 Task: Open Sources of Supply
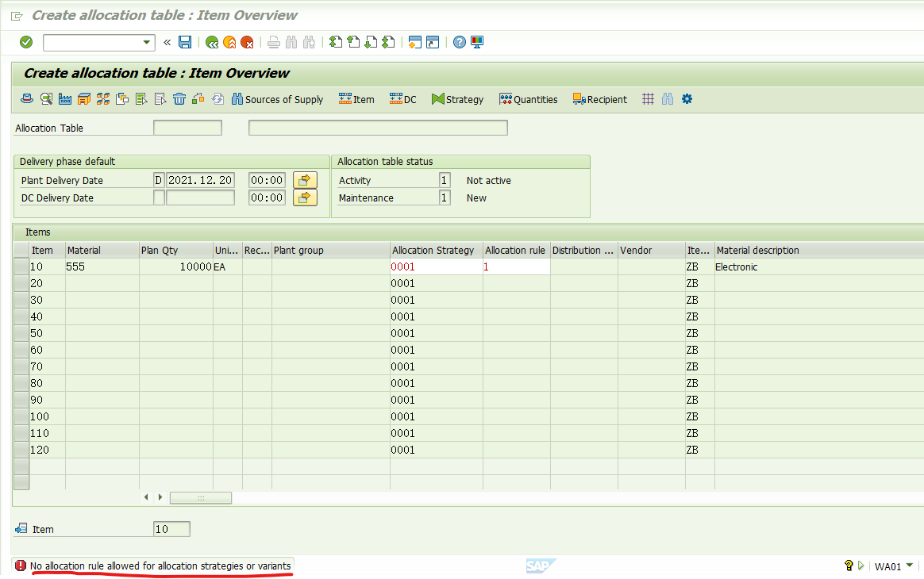278,100
